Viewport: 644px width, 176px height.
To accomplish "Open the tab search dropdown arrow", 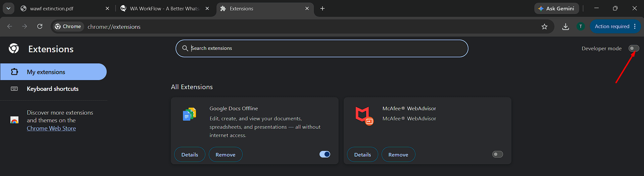I will pos(8,8).
